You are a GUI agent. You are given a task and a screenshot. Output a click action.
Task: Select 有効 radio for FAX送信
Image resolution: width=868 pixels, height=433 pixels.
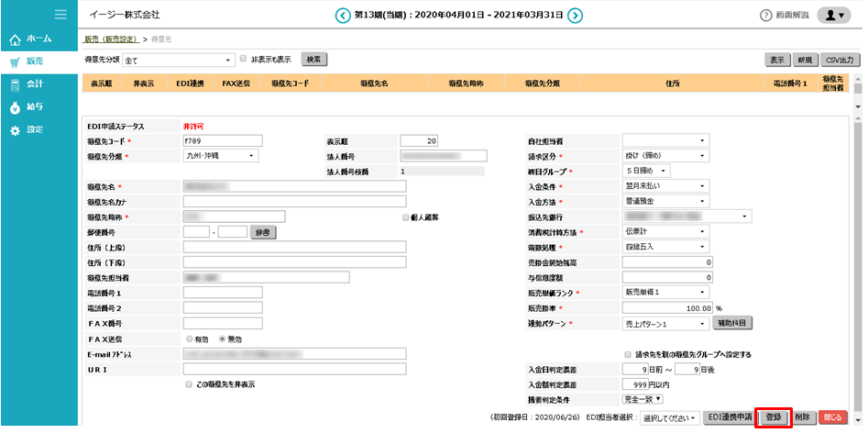(x=190, y=339)
